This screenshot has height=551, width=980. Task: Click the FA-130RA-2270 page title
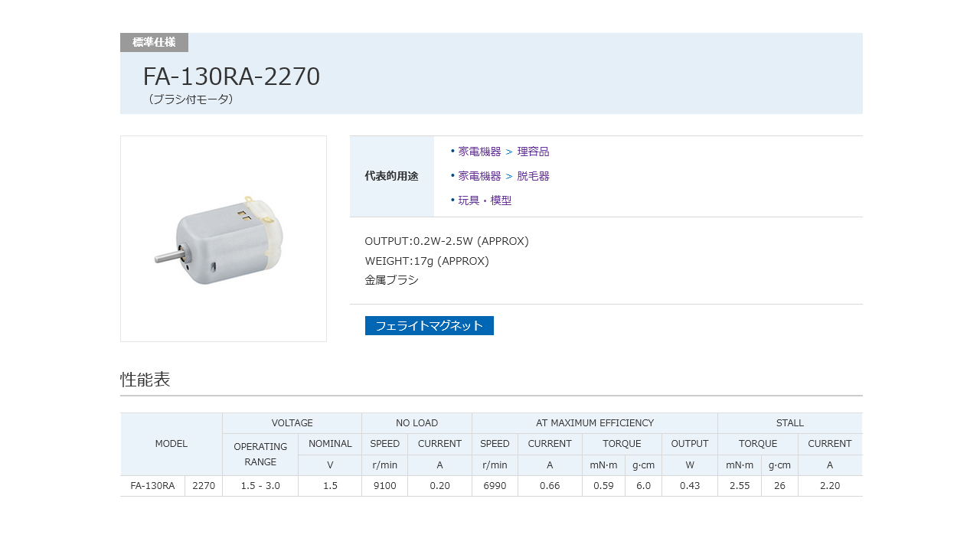pos(231,77)
